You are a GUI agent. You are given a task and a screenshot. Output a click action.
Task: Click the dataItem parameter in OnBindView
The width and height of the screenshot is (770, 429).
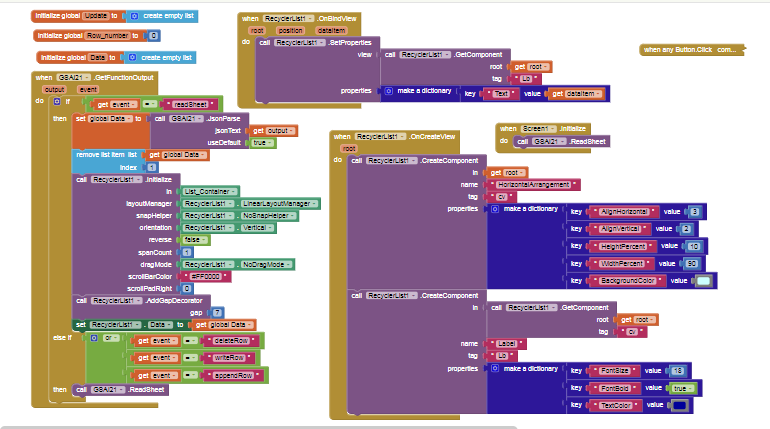point(336,32)
